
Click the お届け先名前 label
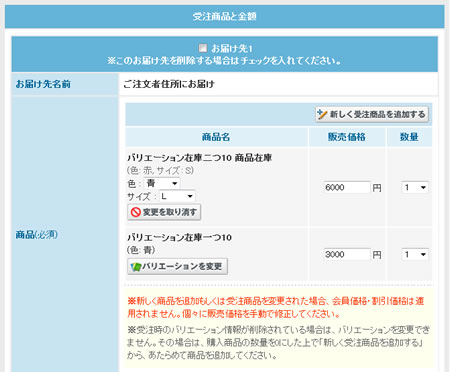[43, 84]
